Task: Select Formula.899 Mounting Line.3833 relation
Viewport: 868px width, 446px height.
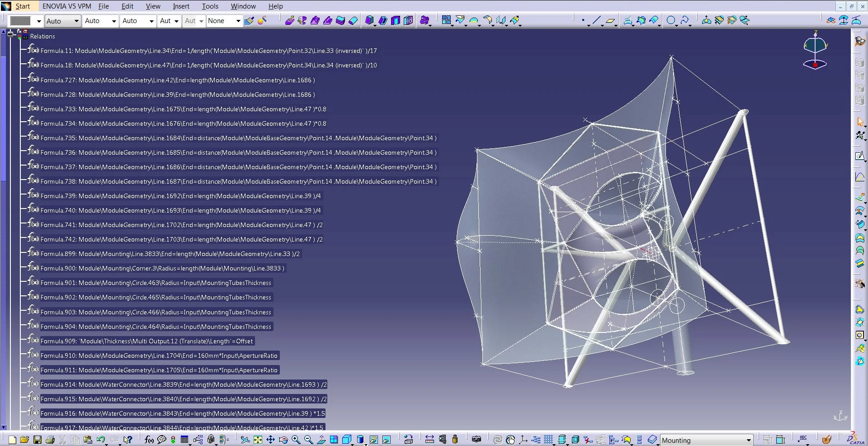Action: point(170,254)
